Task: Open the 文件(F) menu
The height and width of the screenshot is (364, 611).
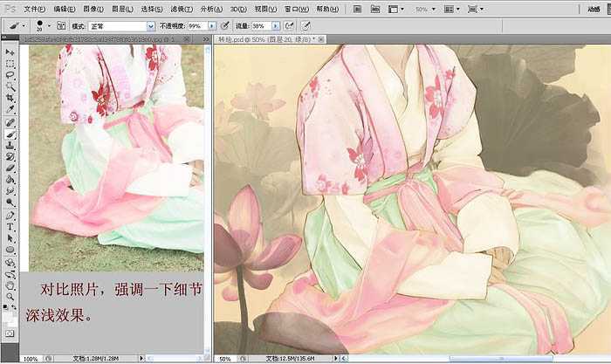Action: click(x=35, y=9)
